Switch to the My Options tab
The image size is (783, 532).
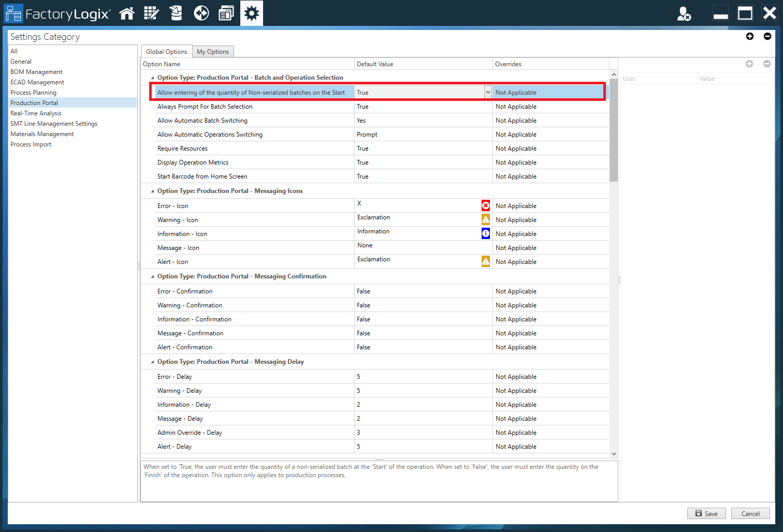coord(213,51)
